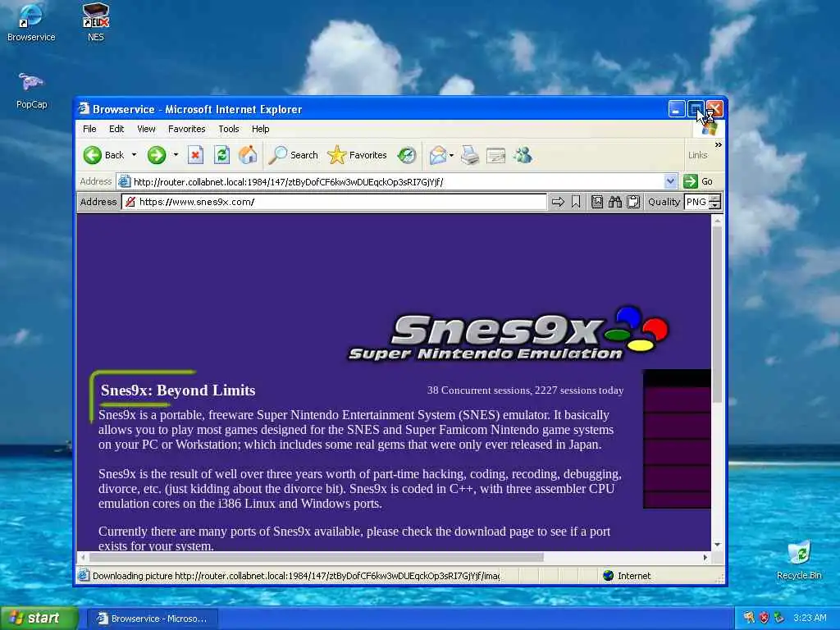Click the vertical scrollbar thumb
840x630 pixels.
click(x=717, y=314)
